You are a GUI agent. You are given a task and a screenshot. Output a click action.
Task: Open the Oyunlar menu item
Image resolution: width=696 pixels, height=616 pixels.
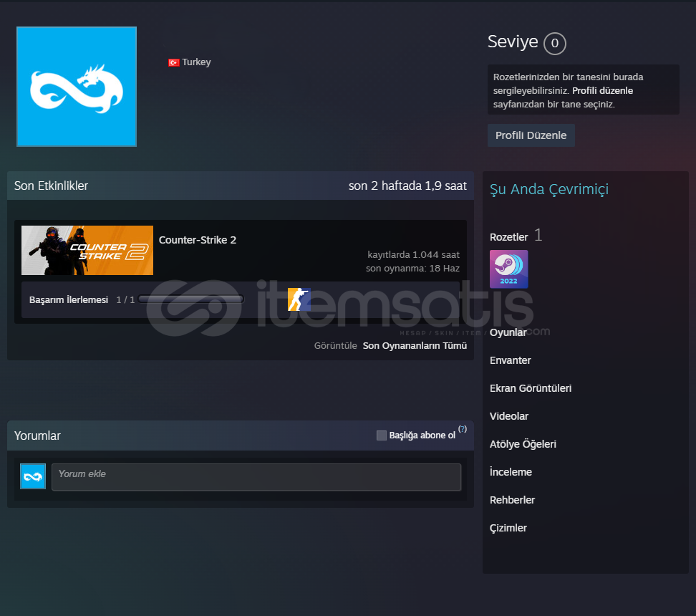[508, 332]
